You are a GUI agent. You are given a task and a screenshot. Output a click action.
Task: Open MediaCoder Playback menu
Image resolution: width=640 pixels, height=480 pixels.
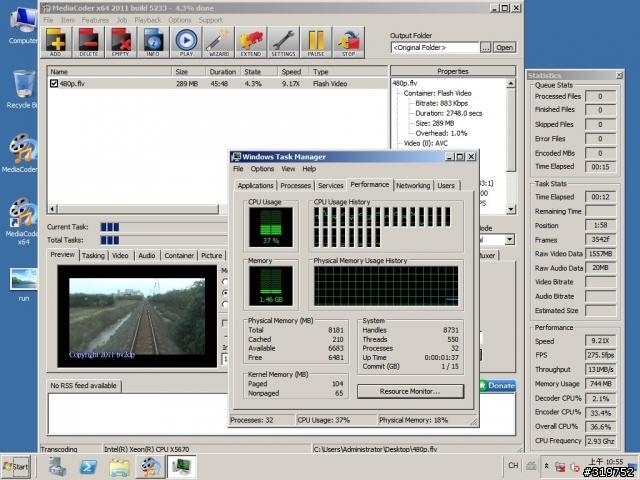[148, 20]
